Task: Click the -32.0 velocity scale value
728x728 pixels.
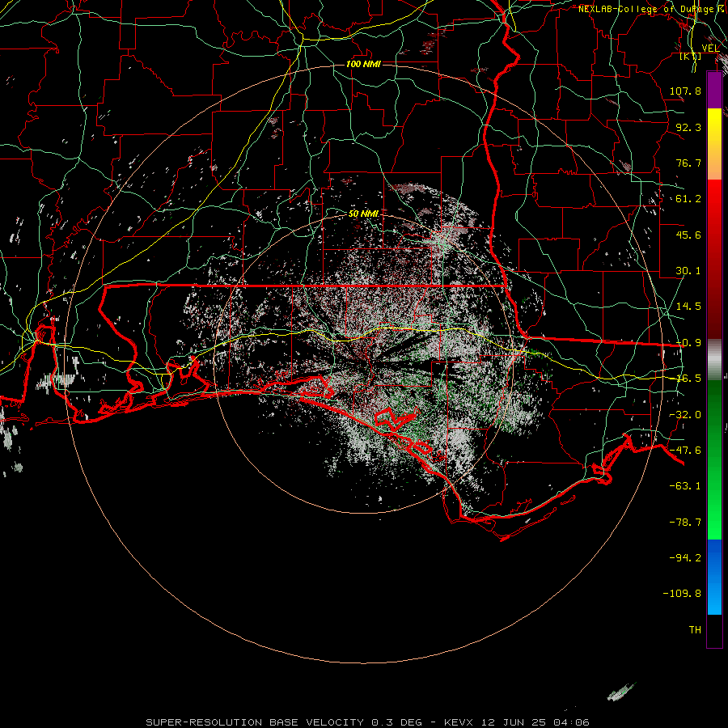Action: click(x=685, y=415)
